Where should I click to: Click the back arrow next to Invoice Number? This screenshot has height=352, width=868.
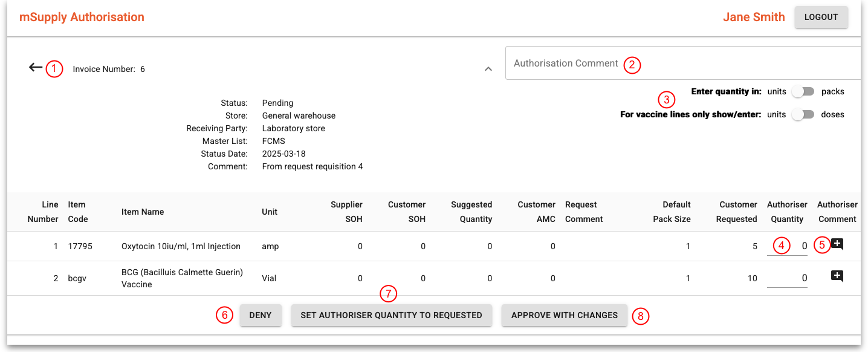point(36,68)
